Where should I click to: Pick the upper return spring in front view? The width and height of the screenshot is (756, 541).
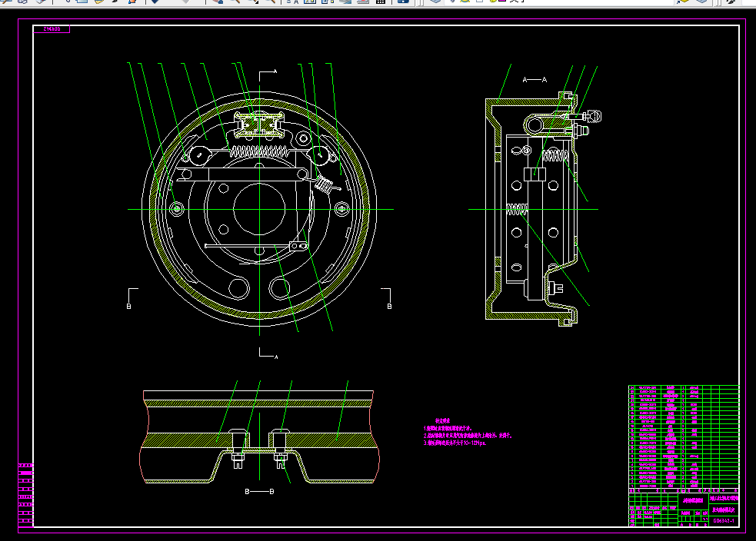tap(259, 151)
